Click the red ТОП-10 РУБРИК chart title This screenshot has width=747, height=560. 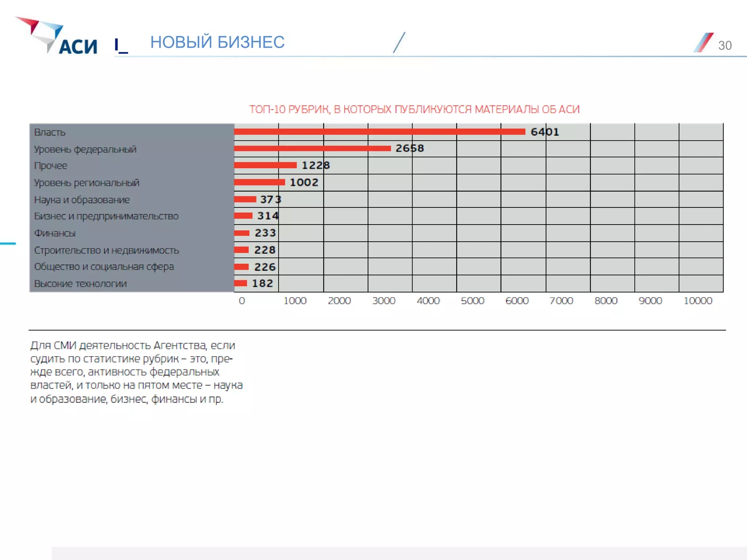(414, 109)
